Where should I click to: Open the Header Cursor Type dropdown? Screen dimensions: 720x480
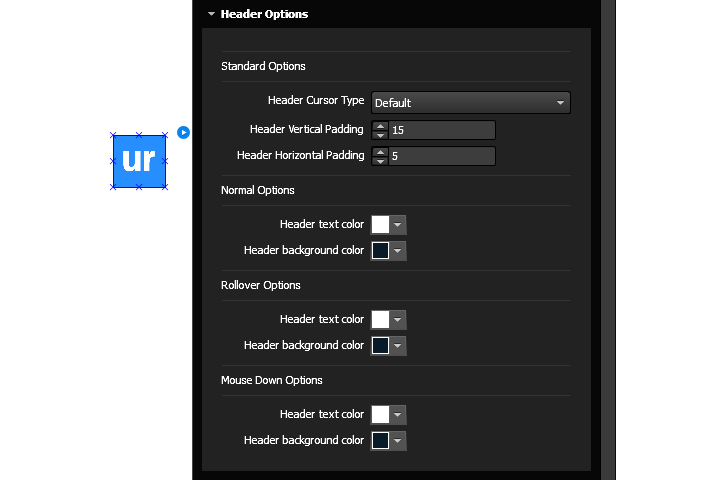coord(471,102)
